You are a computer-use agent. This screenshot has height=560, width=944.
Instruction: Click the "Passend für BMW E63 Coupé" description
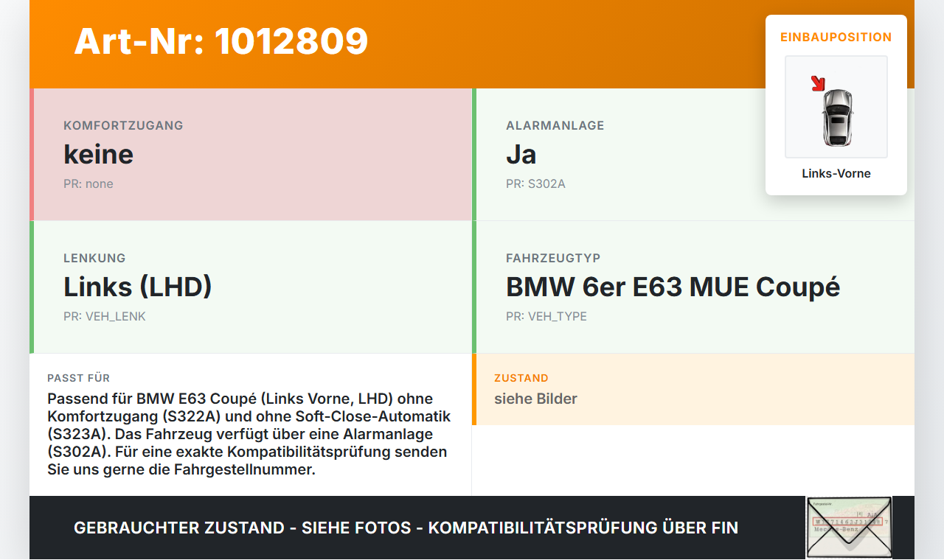click(x=249, y=434)
